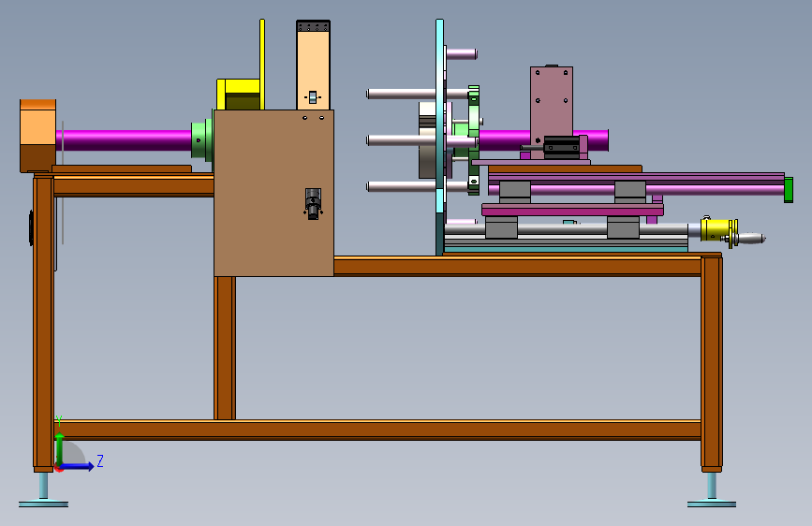Select the brown top plate above the purple rail

tap(565, 168)
